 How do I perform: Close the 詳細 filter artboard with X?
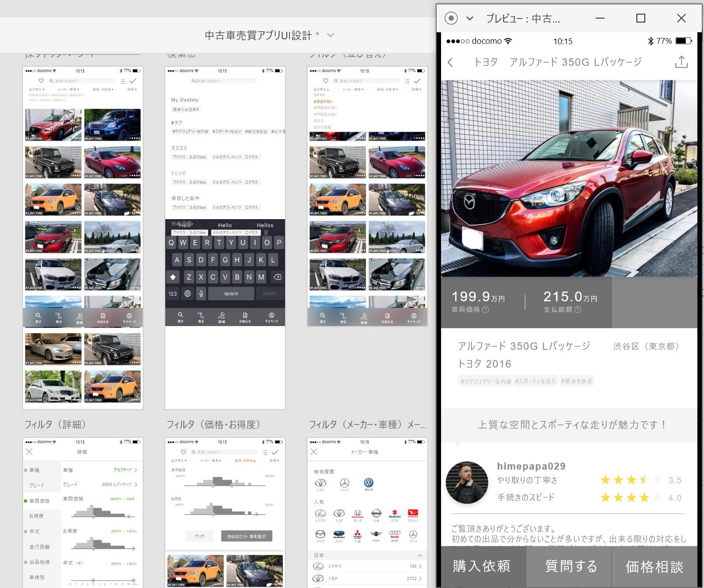tap(29, 451)
